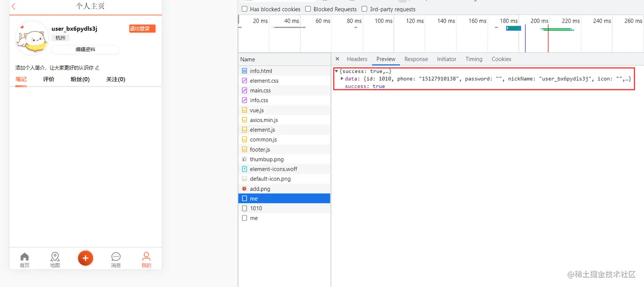
Task: Select the 1010 request row
Action: click(x=285, y=208)
